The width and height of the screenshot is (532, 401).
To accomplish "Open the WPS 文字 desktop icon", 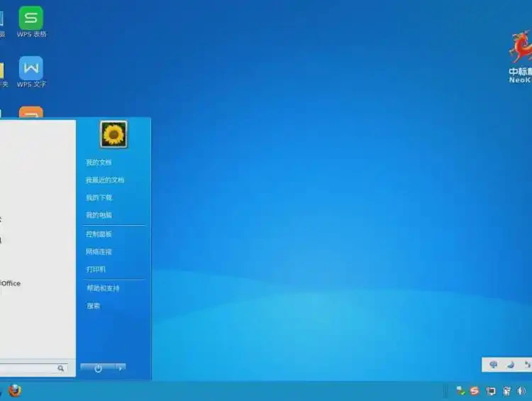I will [x=31, y=70].
